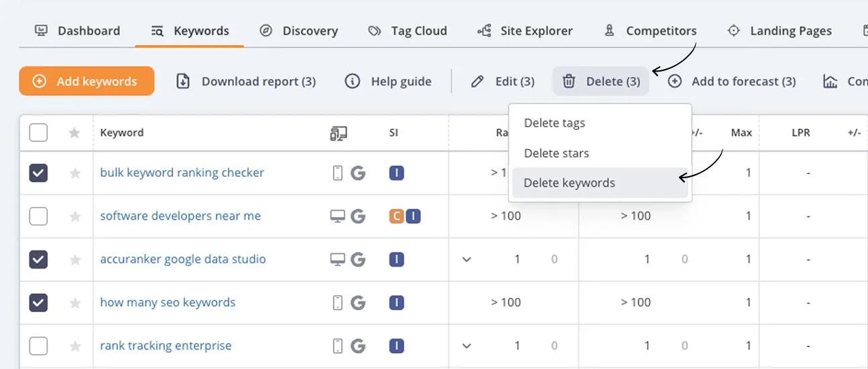Click desktop icon in 'accuranker google data studio' row
Image resolution: width=868 pixels, height=369 pixels.
[338, 259]
